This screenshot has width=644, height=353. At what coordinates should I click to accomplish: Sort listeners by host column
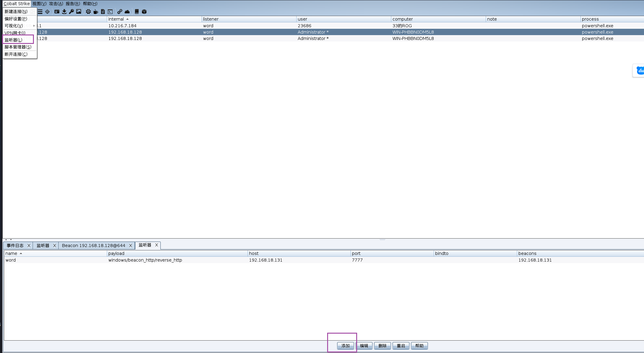point(299,253)
